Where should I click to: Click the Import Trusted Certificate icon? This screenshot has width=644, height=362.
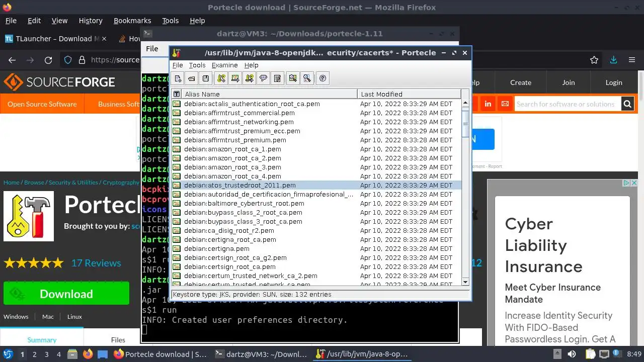235,78
